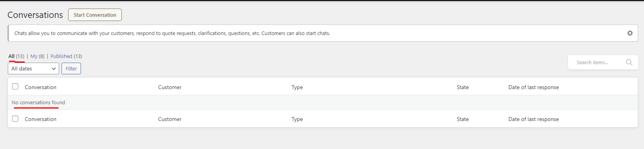
Task: Toggle the top select-all conversations checkbox
Action: [15, 86]
